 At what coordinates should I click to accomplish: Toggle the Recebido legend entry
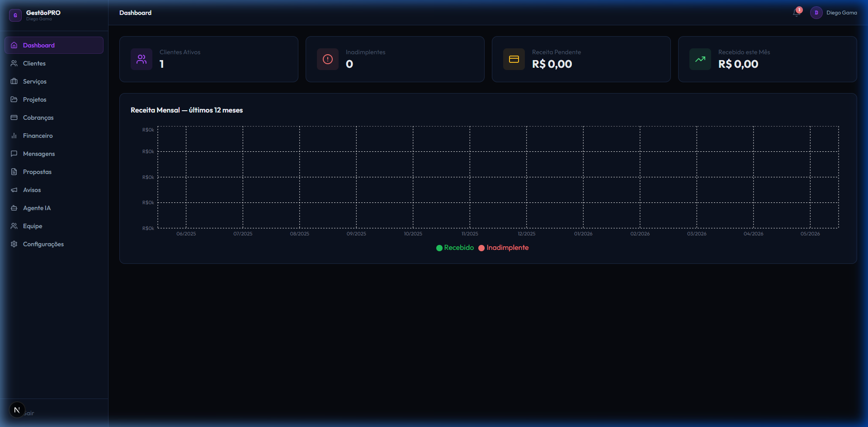tap(455, 248)
